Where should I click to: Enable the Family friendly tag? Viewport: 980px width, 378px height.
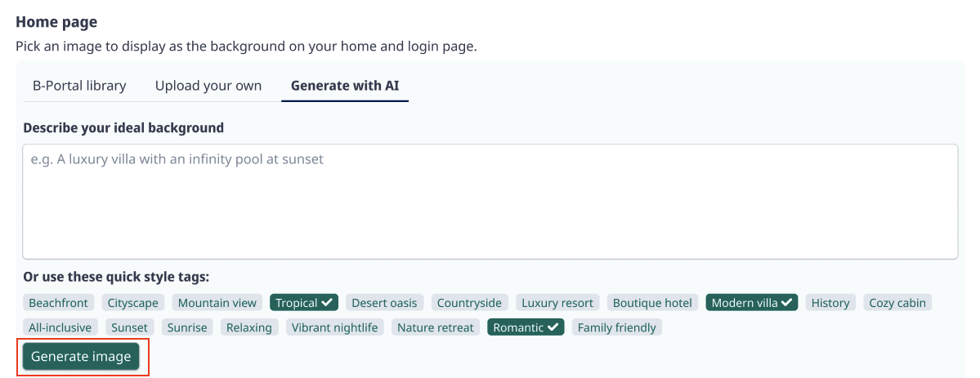[617, 327]
